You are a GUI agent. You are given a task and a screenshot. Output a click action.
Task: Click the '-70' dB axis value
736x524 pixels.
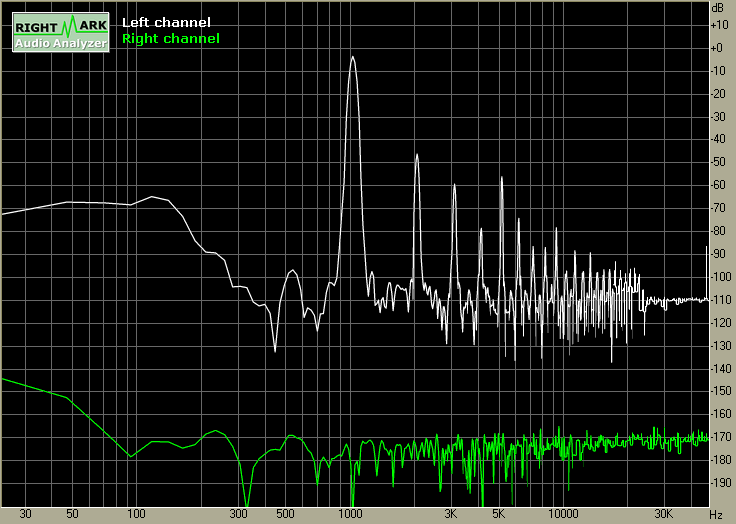[719, 208]
